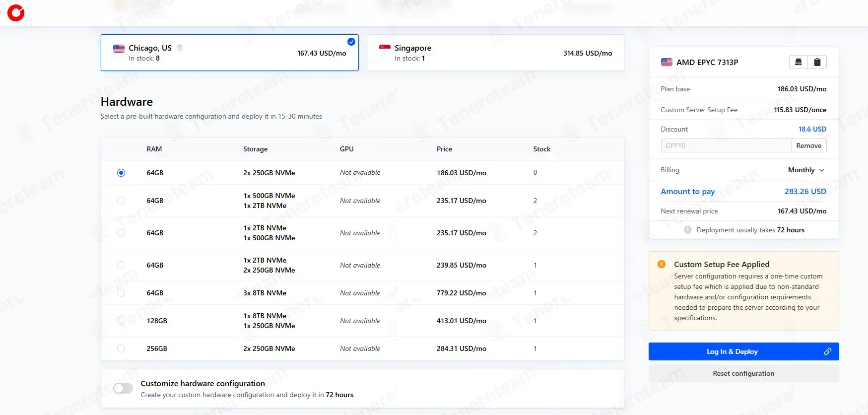Click the red logo icon in header
This screenshot has height=415, width=868.
pos(16,13)
